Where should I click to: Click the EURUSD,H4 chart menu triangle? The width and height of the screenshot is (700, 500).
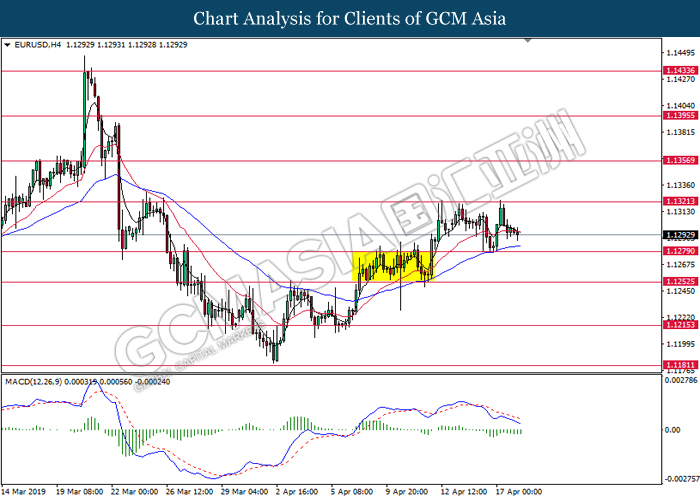coord(7,45)
